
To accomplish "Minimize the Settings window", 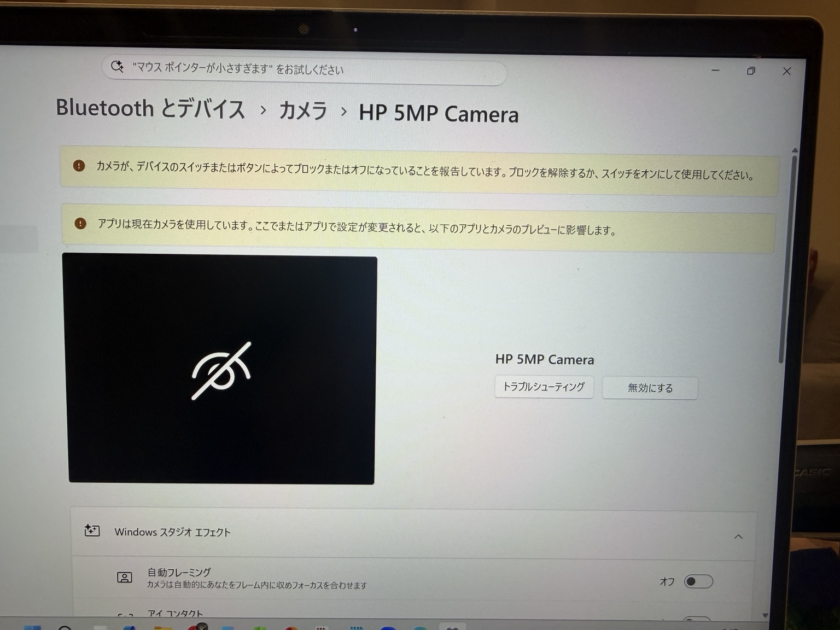I will click(x=715, y=71).
